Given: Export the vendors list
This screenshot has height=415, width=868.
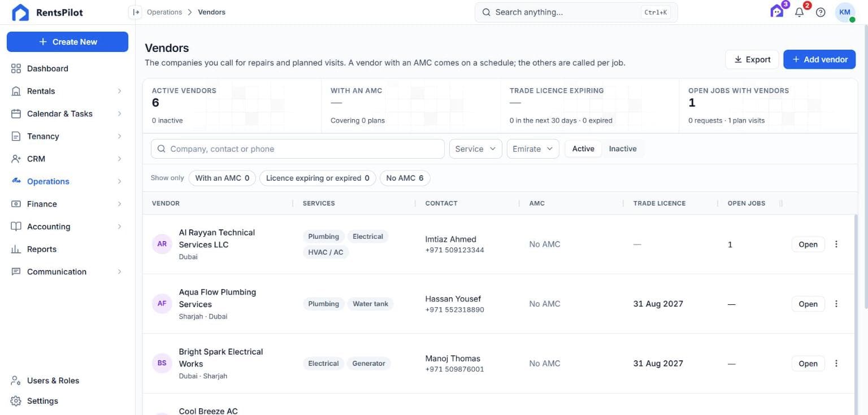Looking at the screenshot, I should (752, 59).
